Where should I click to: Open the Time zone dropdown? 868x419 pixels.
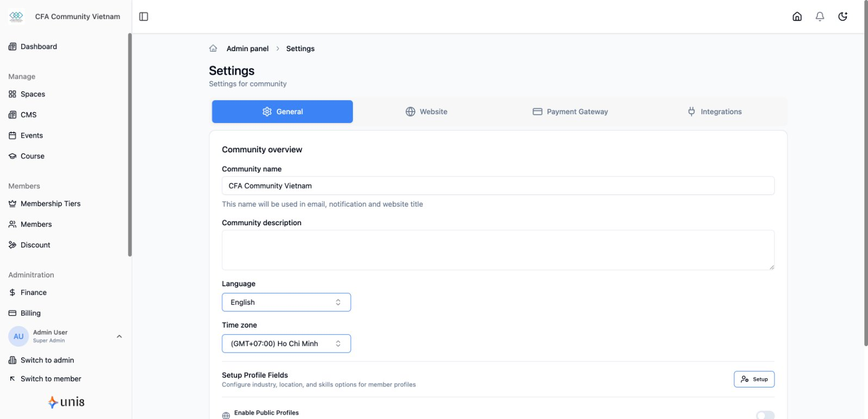(286, 344)
